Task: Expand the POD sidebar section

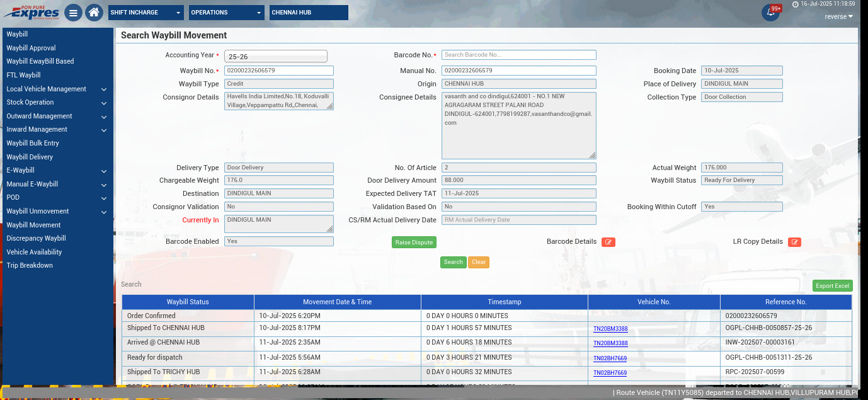Action: pyautogui.click(x=57, y=198)
